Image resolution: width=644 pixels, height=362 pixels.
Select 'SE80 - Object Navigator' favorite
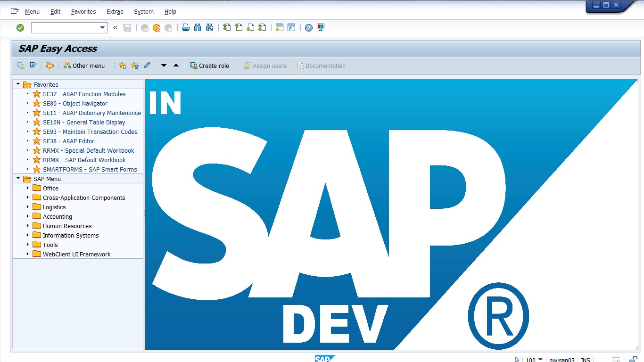(x=75, y=103)
